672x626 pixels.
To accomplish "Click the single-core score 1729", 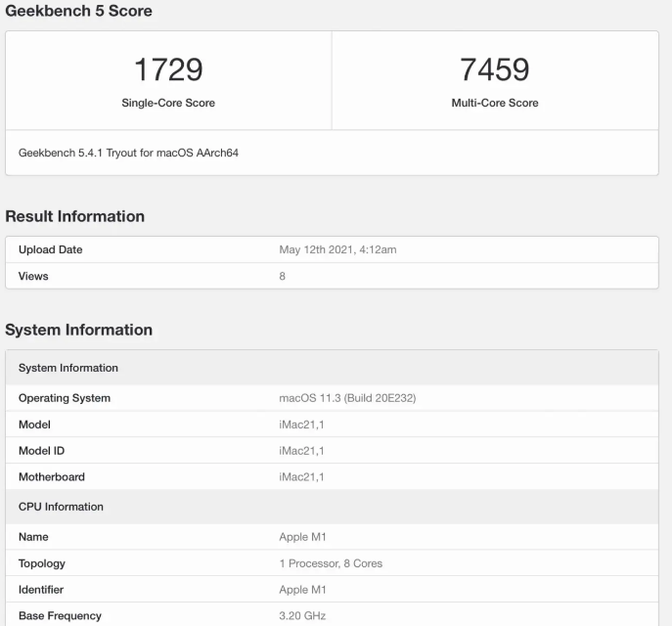I will (168, 69).
